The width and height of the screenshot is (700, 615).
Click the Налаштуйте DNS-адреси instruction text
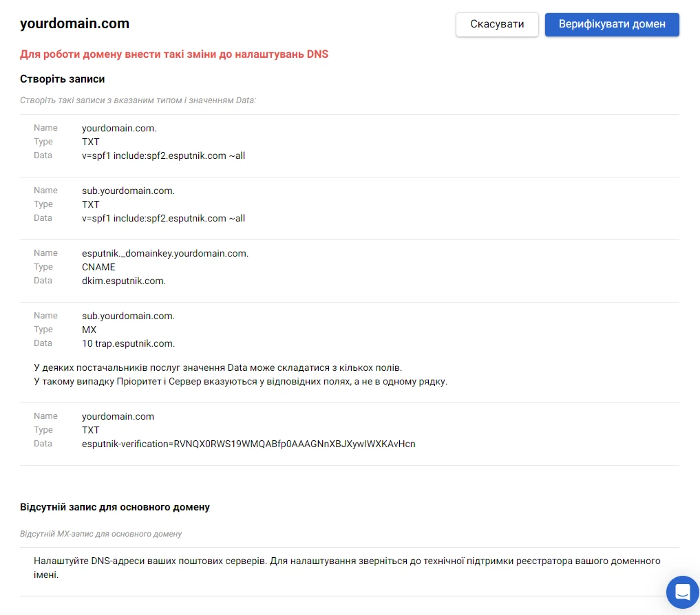click(347, 568)
